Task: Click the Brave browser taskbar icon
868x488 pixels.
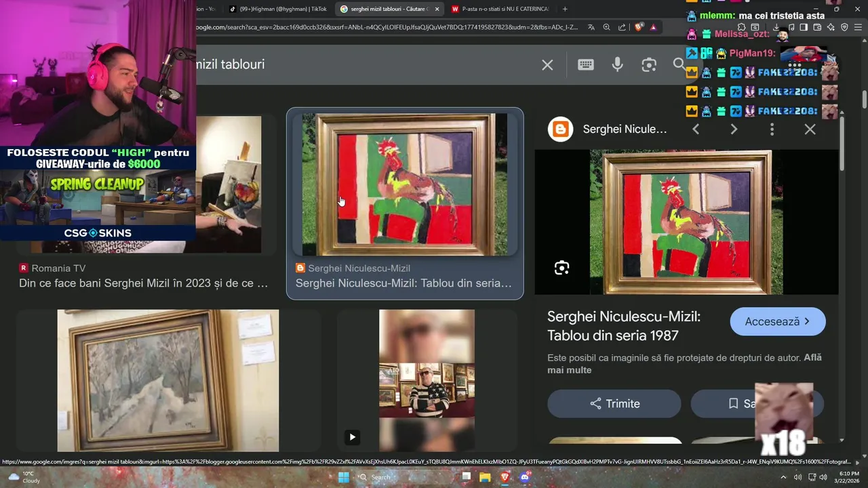Action: 505,477
